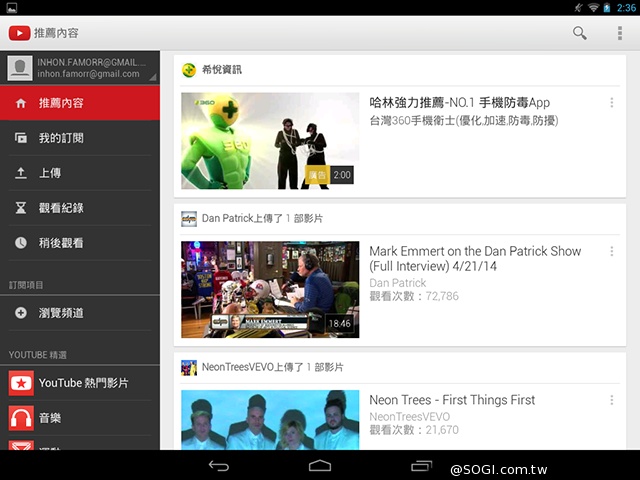This screenshot has height=480, width=640.
Task: Open options menu for the 360 ad video
Action: (x=612, y=103)
